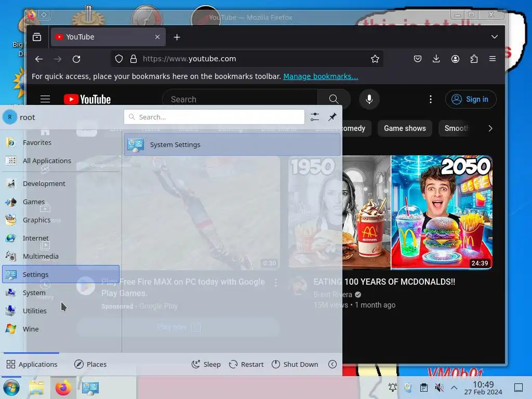The image size is (532, 399).
Task: Open the 100 Years of McDonalds thumbnail
Action: click(x=390, y=212)
